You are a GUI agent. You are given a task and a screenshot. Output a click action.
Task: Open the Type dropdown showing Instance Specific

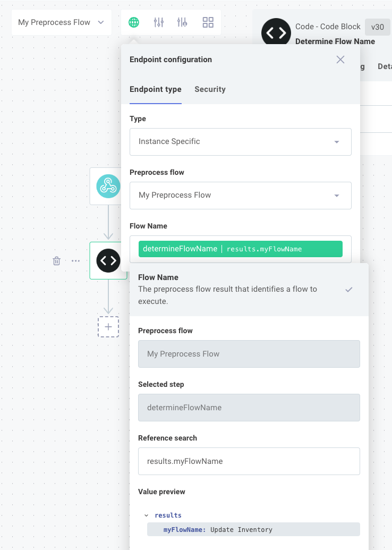tap(240, 142)
